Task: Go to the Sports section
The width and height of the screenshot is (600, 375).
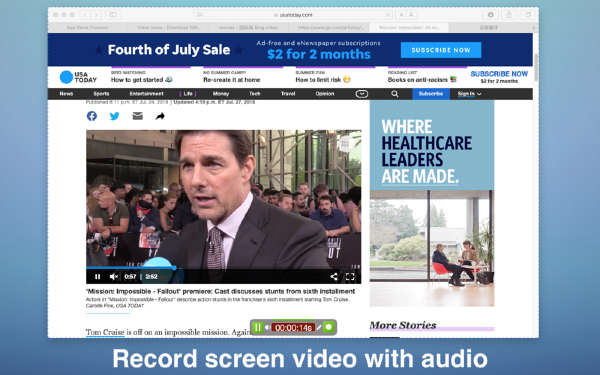Action: point(101,94)
